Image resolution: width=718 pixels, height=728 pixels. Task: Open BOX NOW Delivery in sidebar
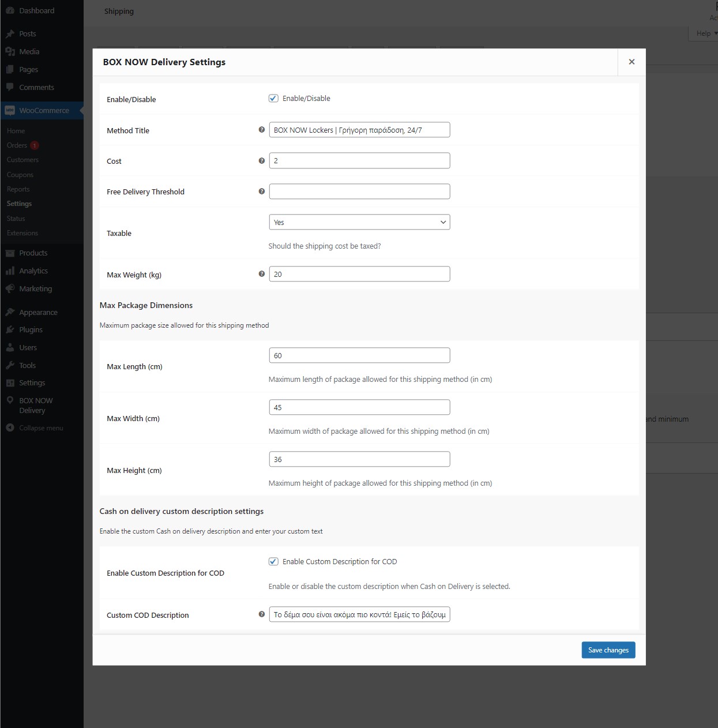[x=35, y=406]
